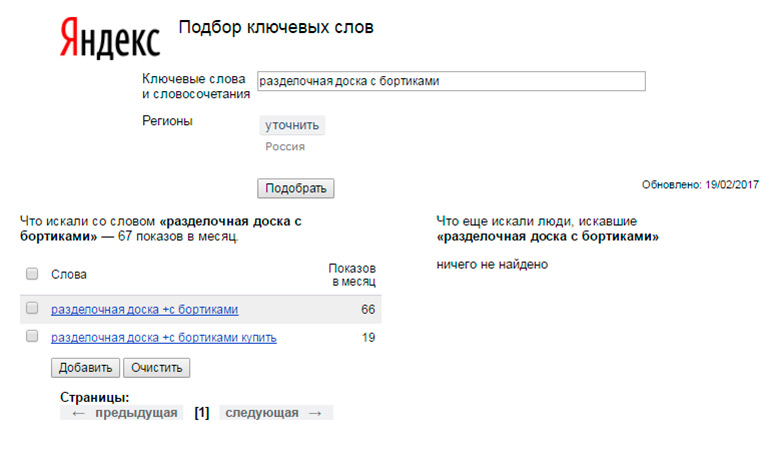Screen dimensions: 770x453
Task: Open link разделочная доска +с бортиками купить
Action: coord(163,338)
